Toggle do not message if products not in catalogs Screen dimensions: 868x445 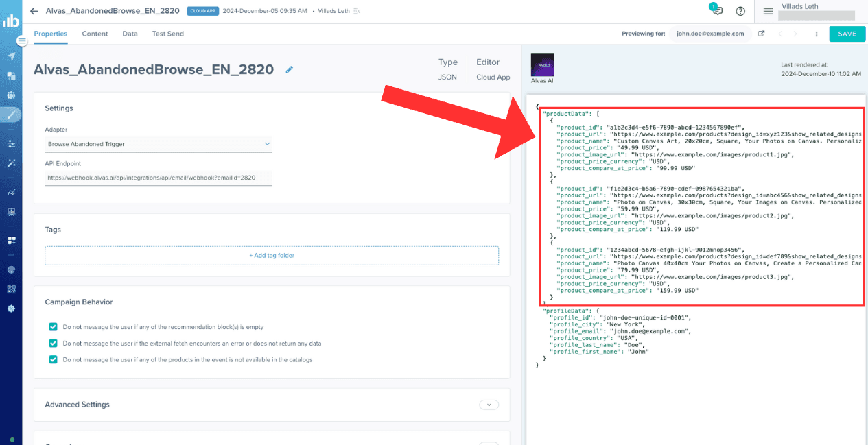pyautogui.click(x=53, y=359)
